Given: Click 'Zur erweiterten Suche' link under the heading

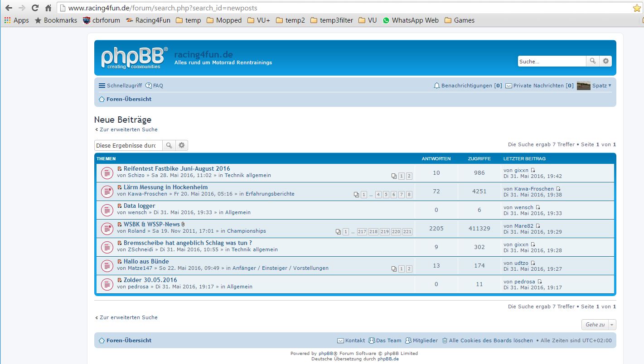Looking at the screenshot, I should pos(128,129).
